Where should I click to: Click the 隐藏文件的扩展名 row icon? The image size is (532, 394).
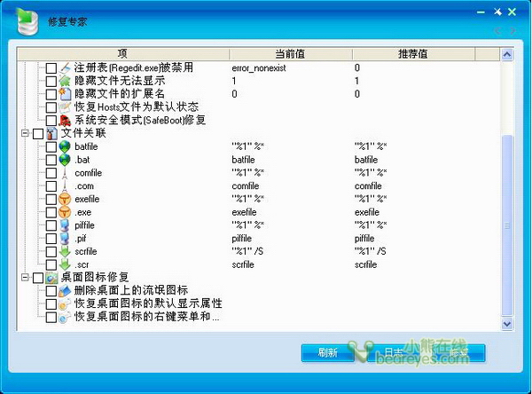[x=65, y=94]
